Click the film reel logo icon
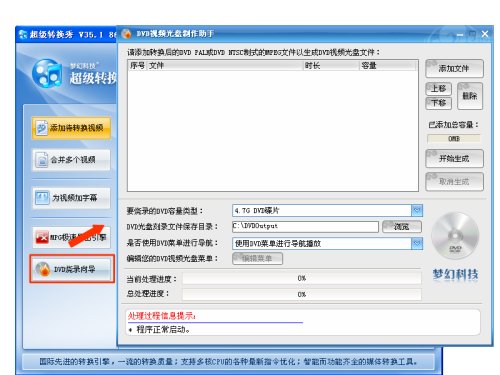 pyautogui.click(x=47, y=73)
